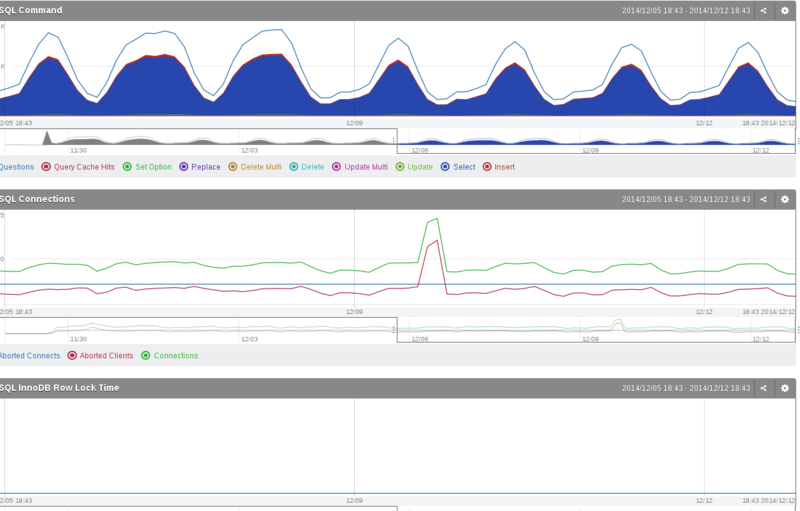Click share icon in SQL Connections panel
This screenshot has width=800, height=511.
coord(763,199)
